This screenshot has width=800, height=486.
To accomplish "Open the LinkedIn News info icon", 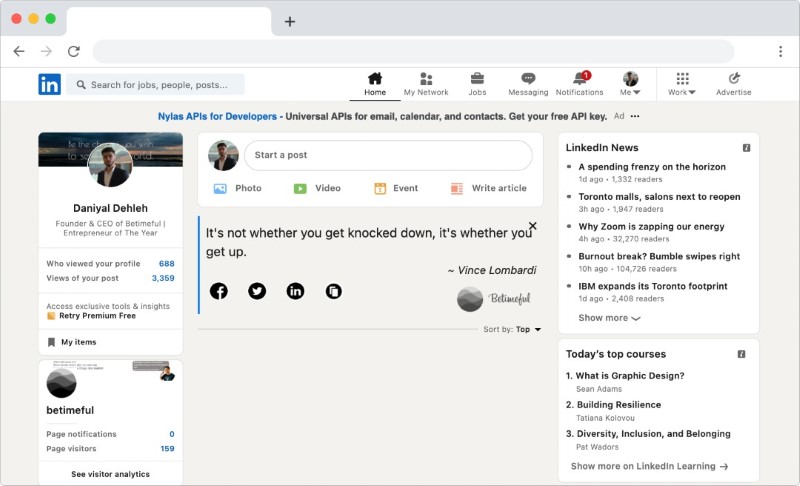I will click(746, 148).
